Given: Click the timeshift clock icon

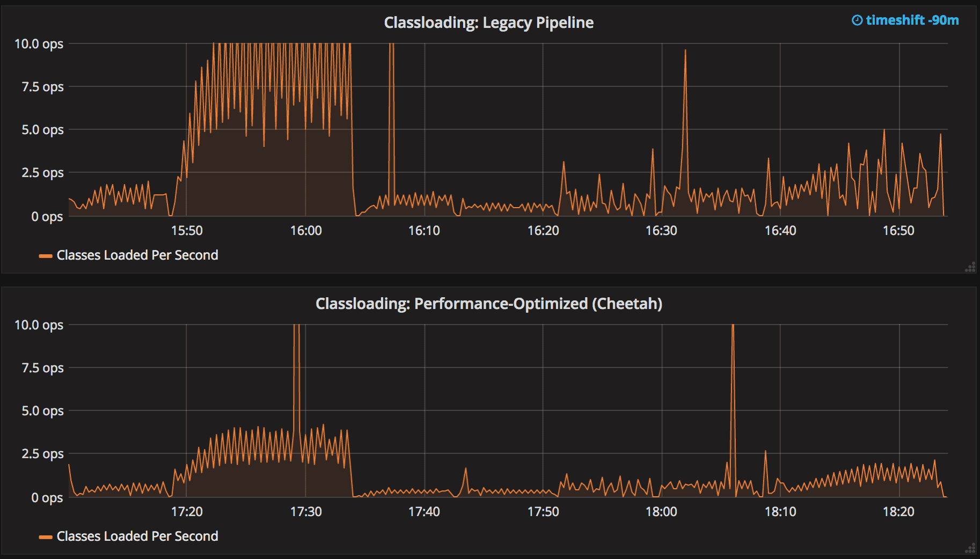Looking at the screenshot, I should click(857, 20).
